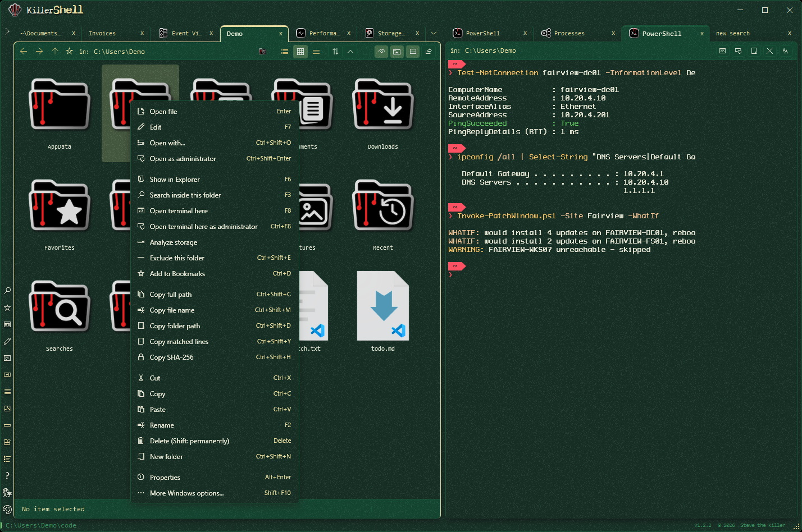Select the grid icon view button
The image size is (802, 532).
[x=300, y=51]
